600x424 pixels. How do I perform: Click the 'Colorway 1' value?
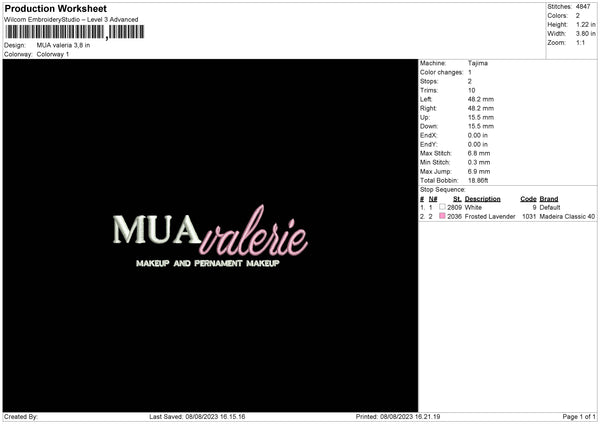pyautogui.click(x=53, y=54)
